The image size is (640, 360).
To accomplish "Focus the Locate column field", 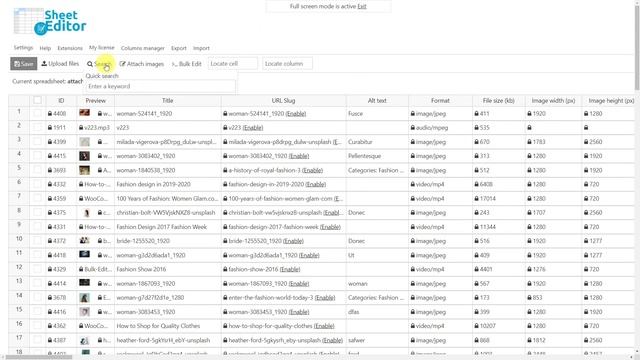I will point(287,64).
